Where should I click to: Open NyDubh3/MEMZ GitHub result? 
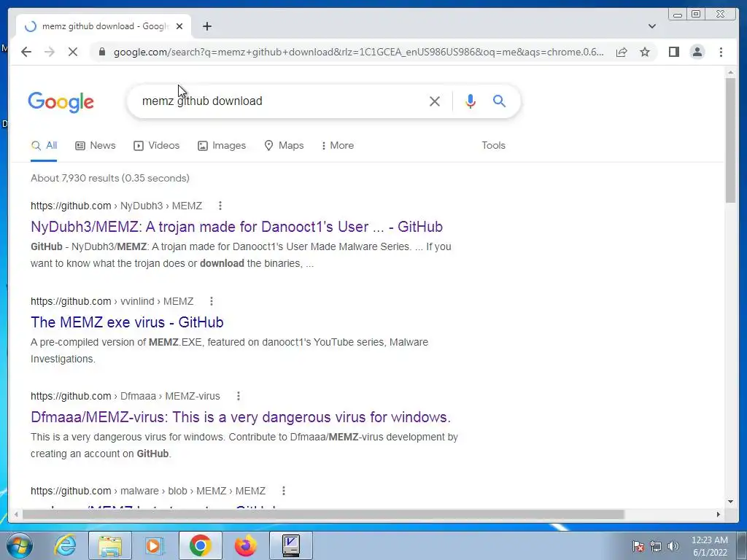pyautogui.click(x=237, y=227)
